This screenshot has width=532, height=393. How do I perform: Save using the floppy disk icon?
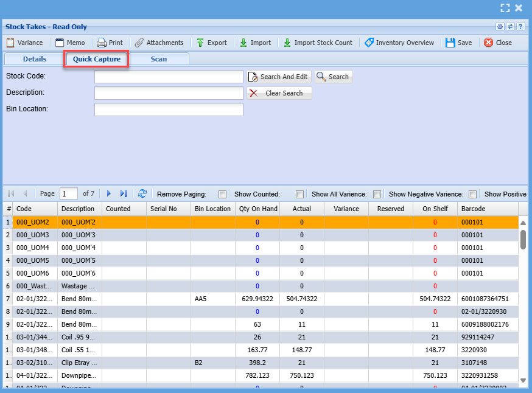tap(450, 43)
